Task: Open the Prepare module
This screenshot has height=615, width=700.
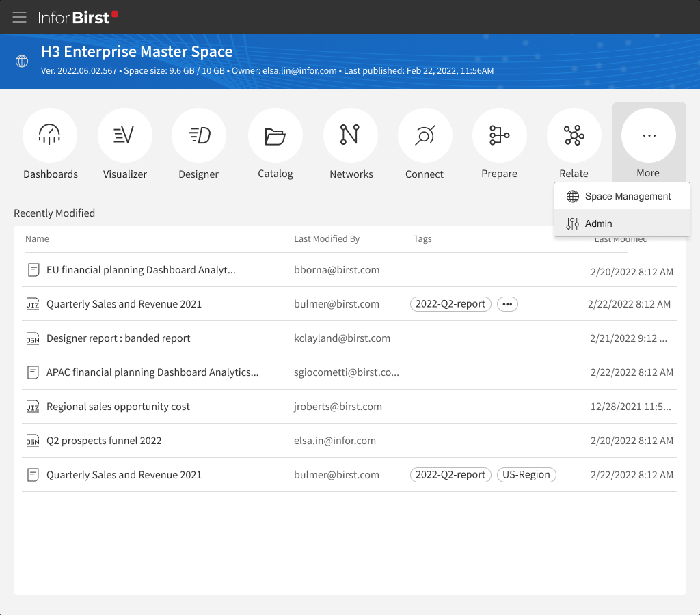Action: point(499,135)
